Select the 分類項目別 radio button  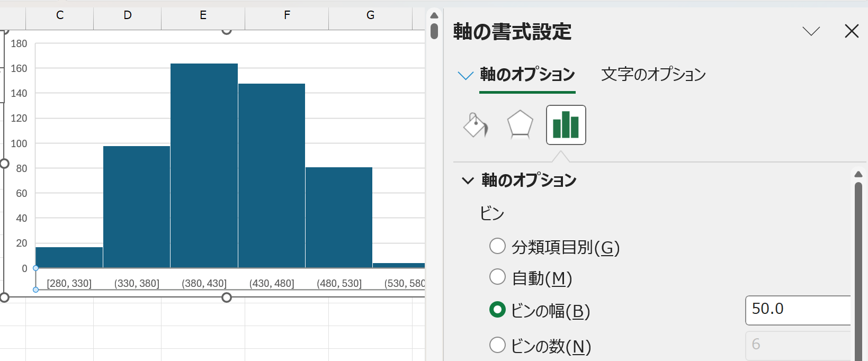coord(497,246)
